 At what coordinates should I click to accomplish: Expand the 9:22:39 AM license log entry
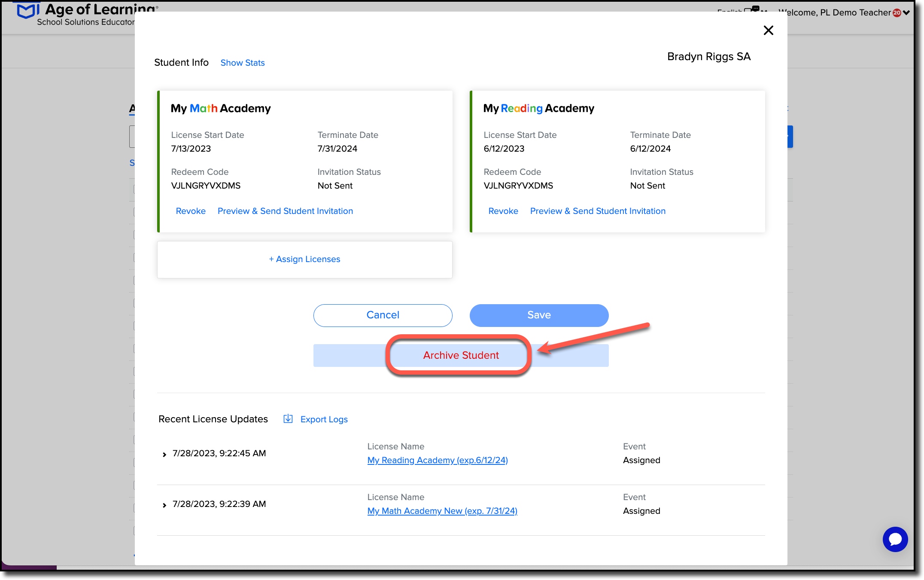164,504
